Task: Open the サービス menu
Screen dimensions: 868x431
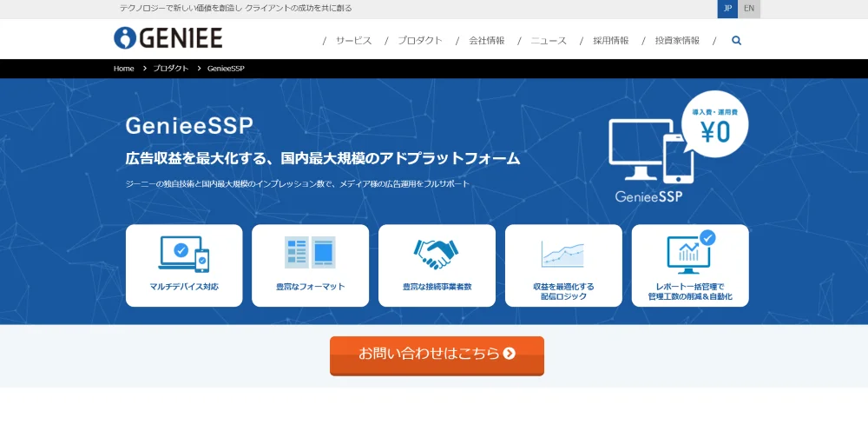Action: [354, 41]
